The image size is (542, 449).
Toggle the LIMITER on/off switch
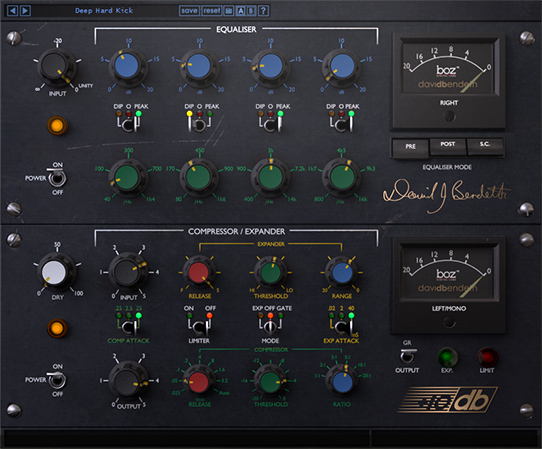(x=199, y=327)
